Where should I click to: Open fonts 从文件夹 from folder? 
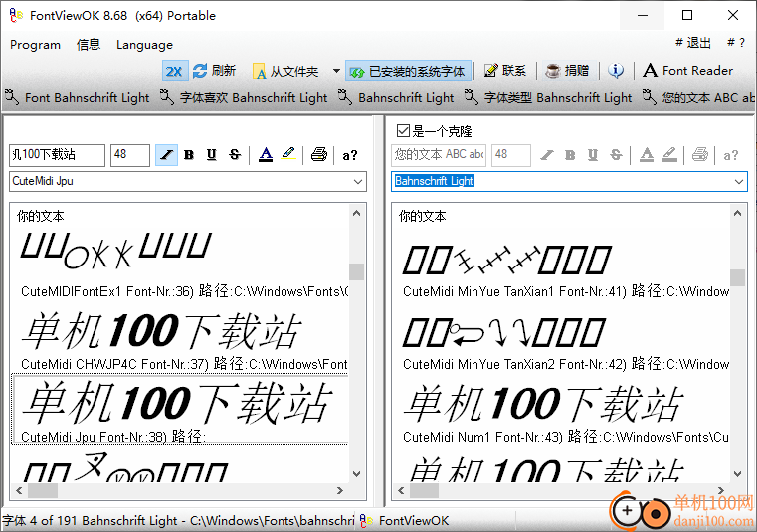click(285, 72)
